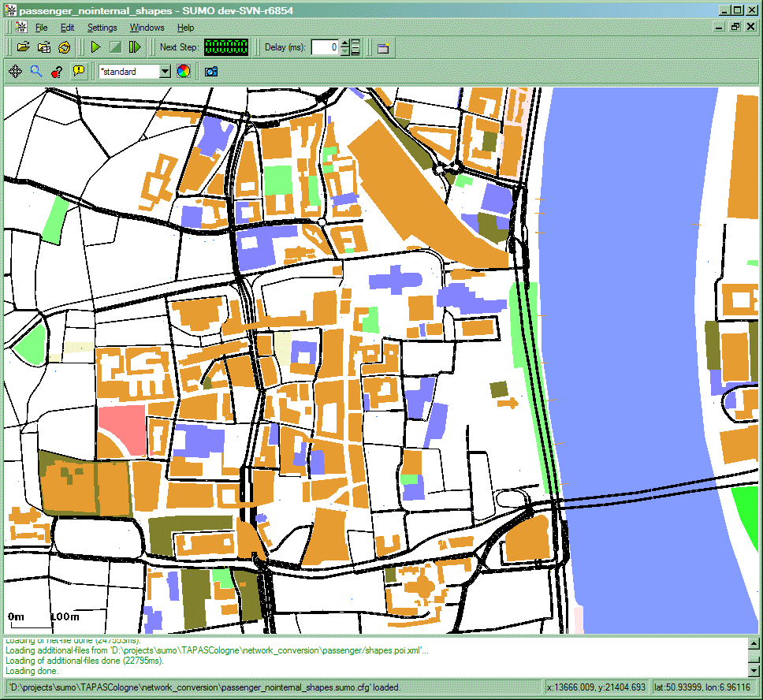The height and width of the screenshot is (700, 763).
Task: Select the magnifier locate tool
Action: pyautogui.click(x=35, y=72)
